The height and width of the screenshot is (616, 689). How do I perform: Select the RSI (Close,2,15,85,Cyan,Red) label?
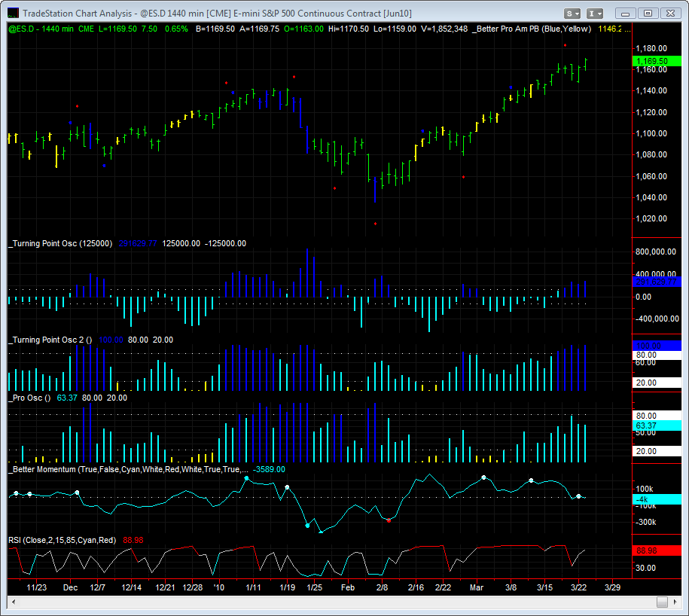tap(62, 541)
